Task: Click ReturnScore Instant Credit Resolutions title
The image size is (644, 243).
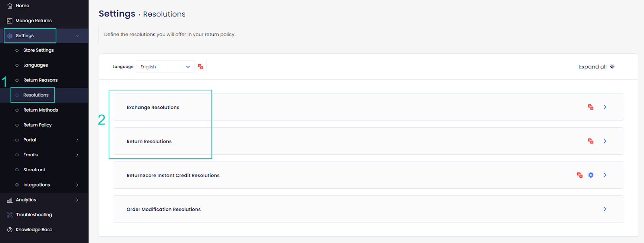Action: (x=173, y=175)
